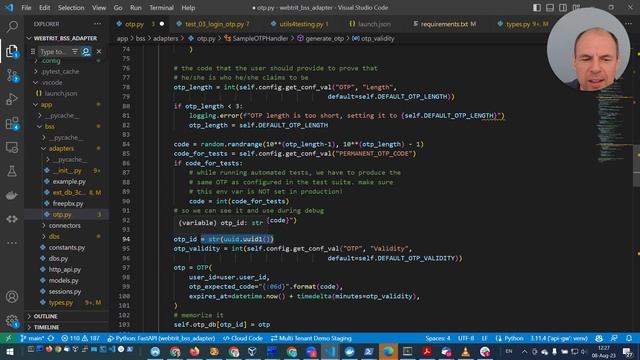Click the SampleOTPHandler breadcrumb
640x360 pixels.
[x=256, y=39]
